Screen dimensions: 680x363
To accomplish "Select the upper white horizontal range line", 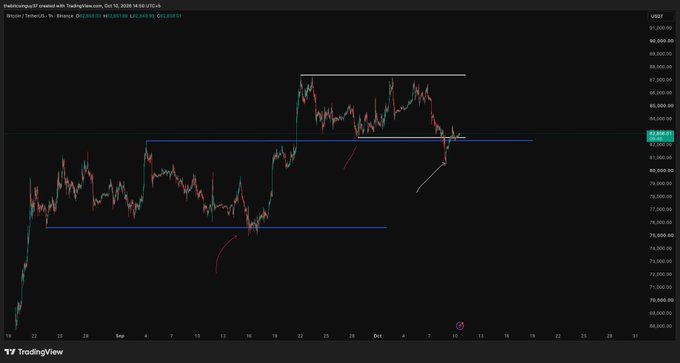I will [x=383, y=75].
